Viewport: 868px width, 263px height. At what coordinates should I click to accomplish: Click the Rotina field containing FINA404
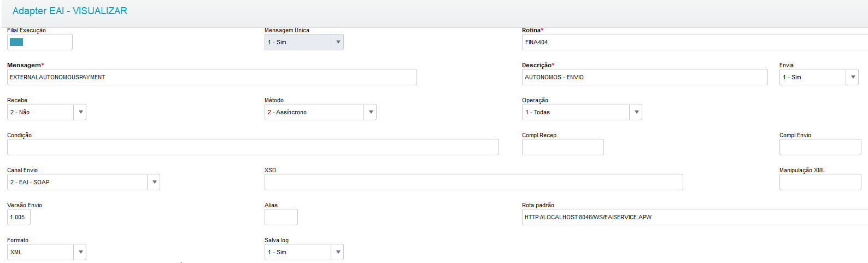pyautogui.click(x=694, y=42)
